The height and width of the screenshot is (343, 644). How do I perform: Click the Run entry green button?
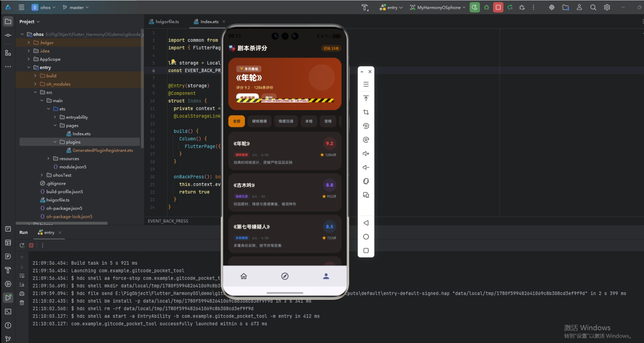(x=475, y=7)
